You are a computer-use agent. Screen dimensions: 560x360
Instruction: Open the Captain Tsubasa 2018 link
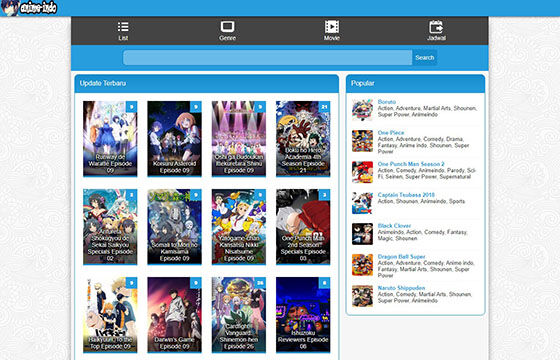coord(406,195)
